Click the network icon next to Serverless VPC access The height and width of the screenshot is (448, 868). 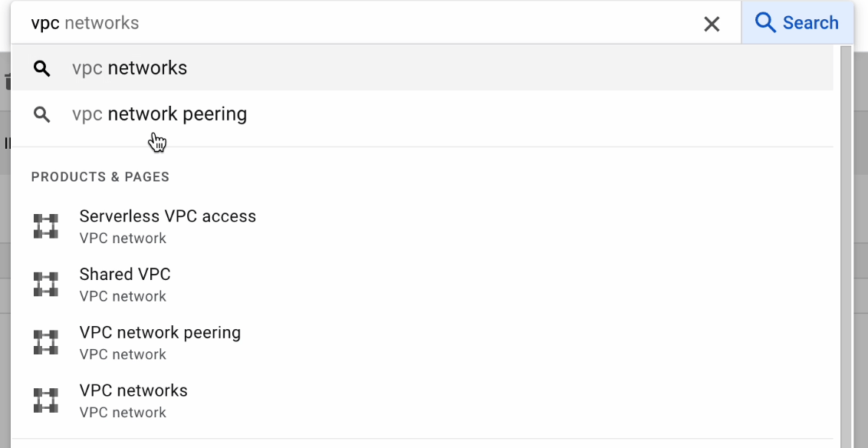coord(46,226)
